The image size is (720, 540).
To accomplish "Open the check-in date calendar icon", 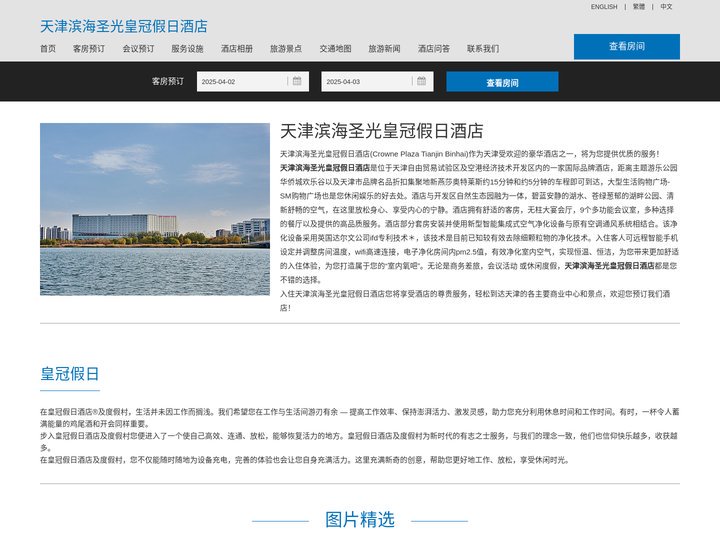I will coord(297,81).
